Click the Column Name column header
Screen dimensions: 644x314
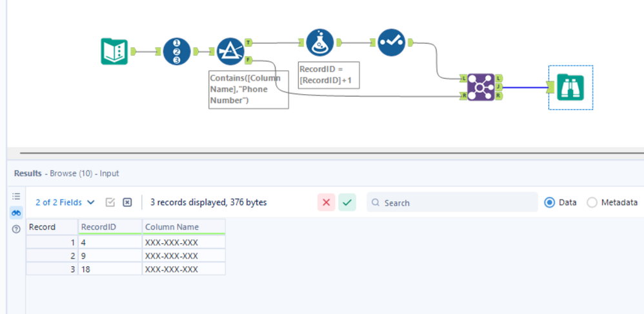(184, 227)
